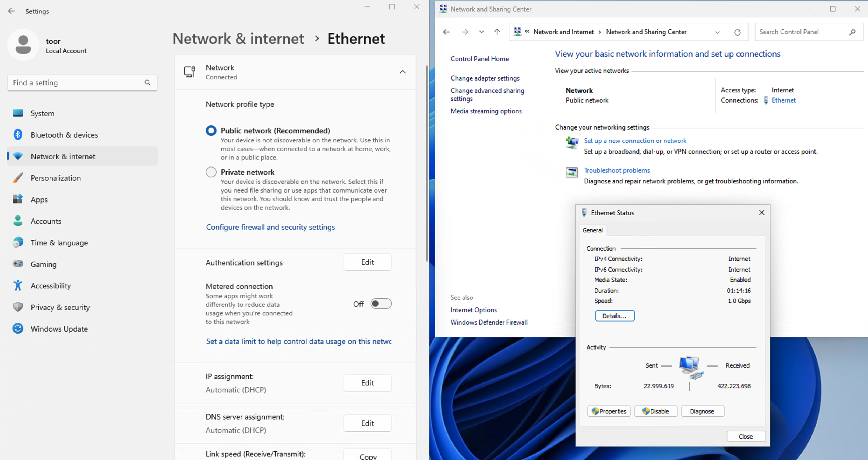The width and height of the screenshot is (868, 460).
Task: Click the Search Control Panel field
Action: click(802, 32)
